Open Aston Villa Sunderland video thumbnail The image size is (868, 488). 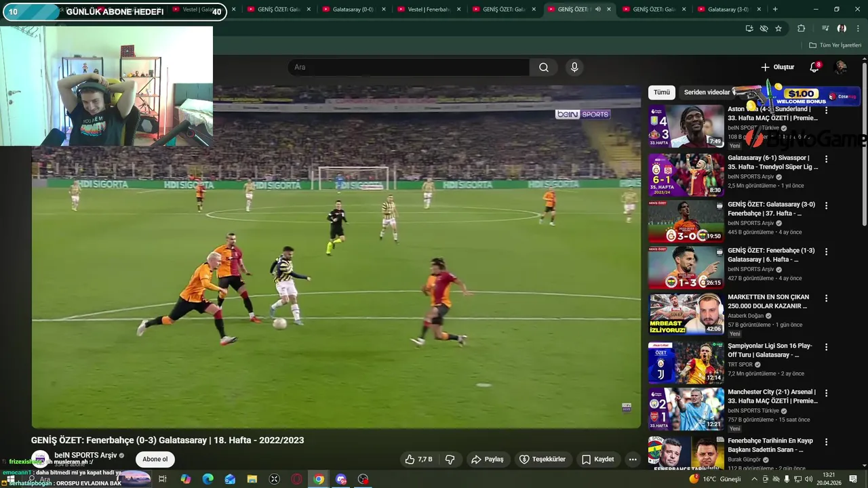pyautogui.click(x=686, y=126)
